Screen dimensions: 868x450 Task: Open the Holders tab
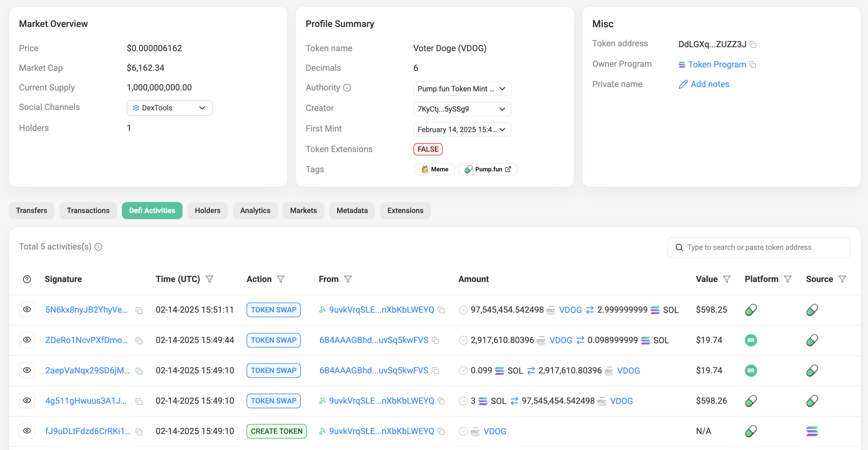point(208,211)
